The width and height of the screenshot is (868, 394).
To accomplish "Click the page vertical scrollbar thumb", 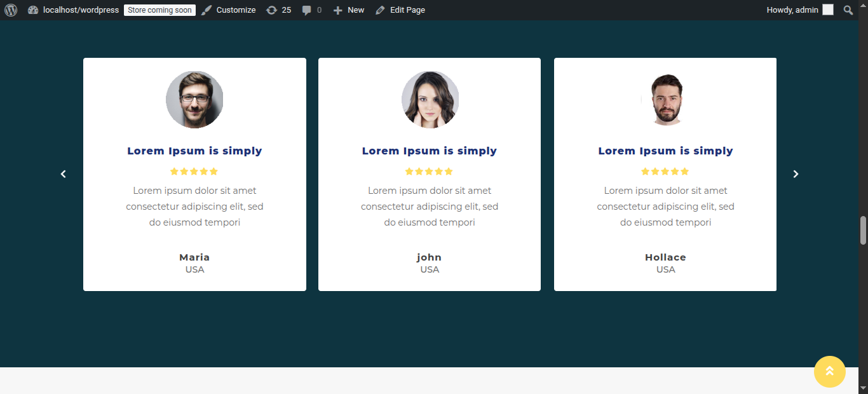I will point(863,230).
